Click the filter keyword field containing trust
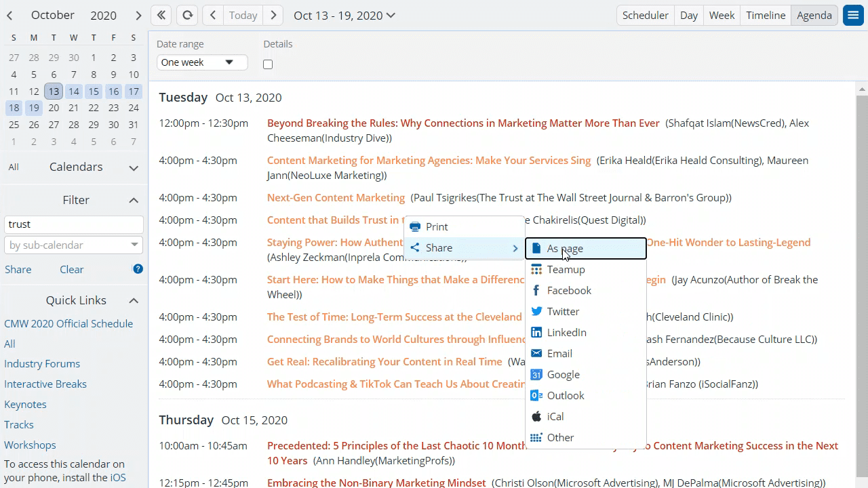Image resolution: width=868 pixels, height=488 pixels. 73,224
